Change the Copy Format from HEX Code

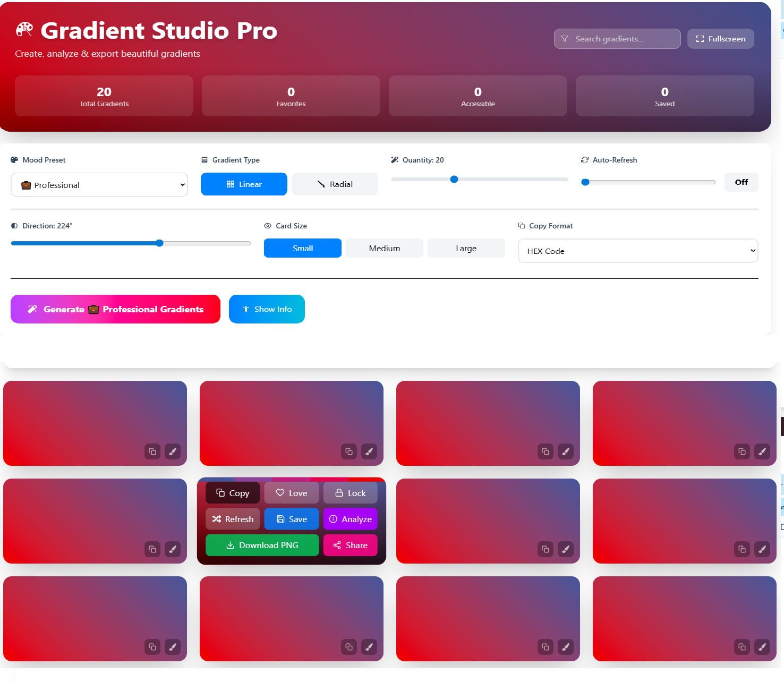pyautogui.click(x=637, y=251)
